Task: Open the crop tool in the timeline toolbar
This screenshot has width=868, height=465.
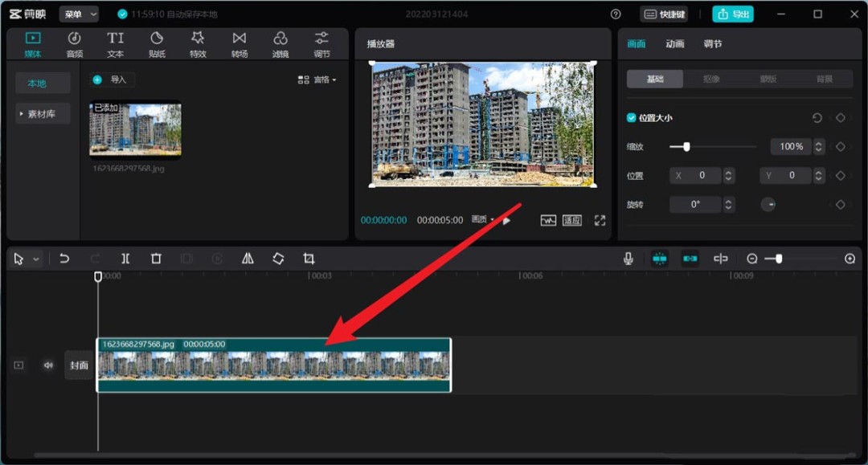Action: (x=309, y=258)
